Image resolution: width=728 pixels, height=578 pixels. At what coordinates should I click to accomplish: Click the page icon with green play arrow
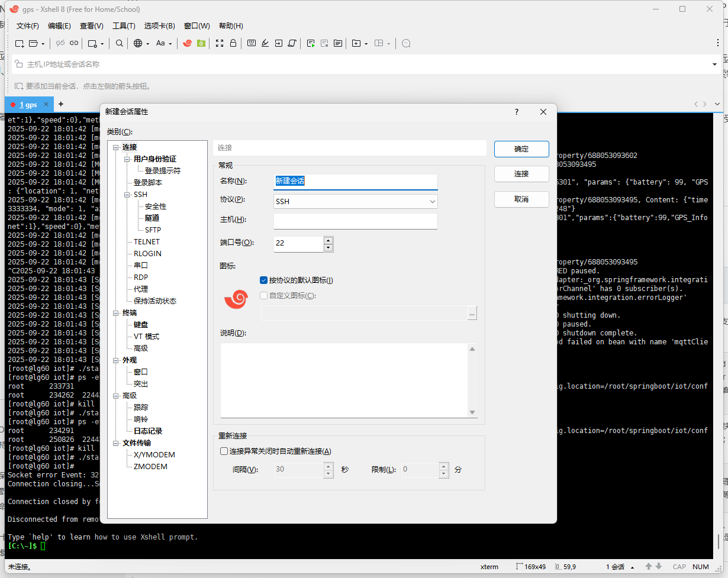click(x=311, y=43)
